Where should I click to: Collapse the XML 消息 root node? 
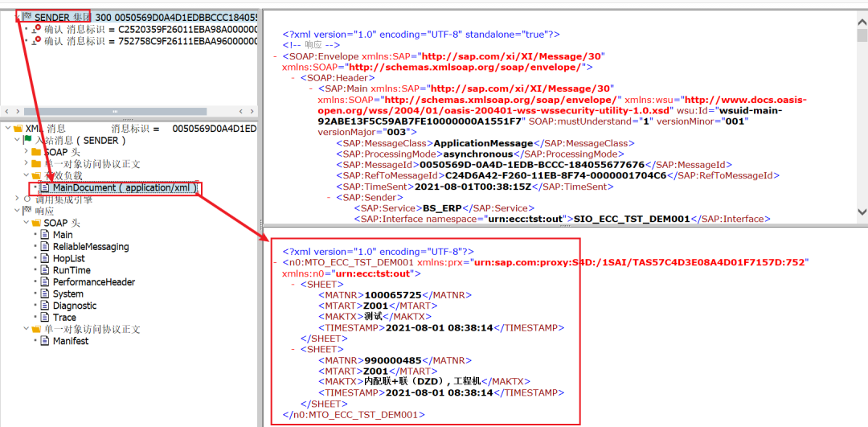click(7, 129)
